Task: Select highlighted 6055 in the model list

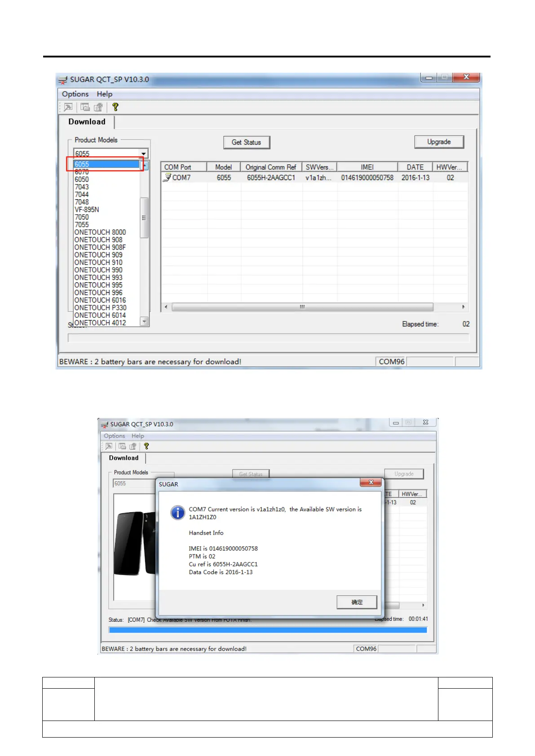Action: point(107,164)
